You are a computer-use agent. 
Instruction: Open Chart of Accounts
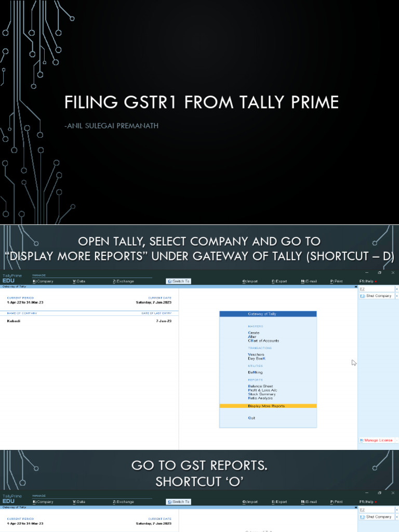(x=263, y=341)
